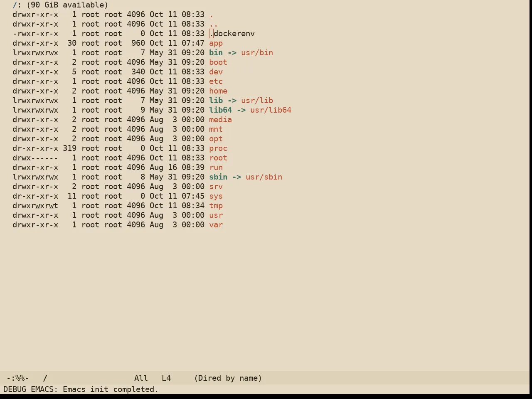Open the var directory
The image size is (532, 399).
[x=216, y=225]
